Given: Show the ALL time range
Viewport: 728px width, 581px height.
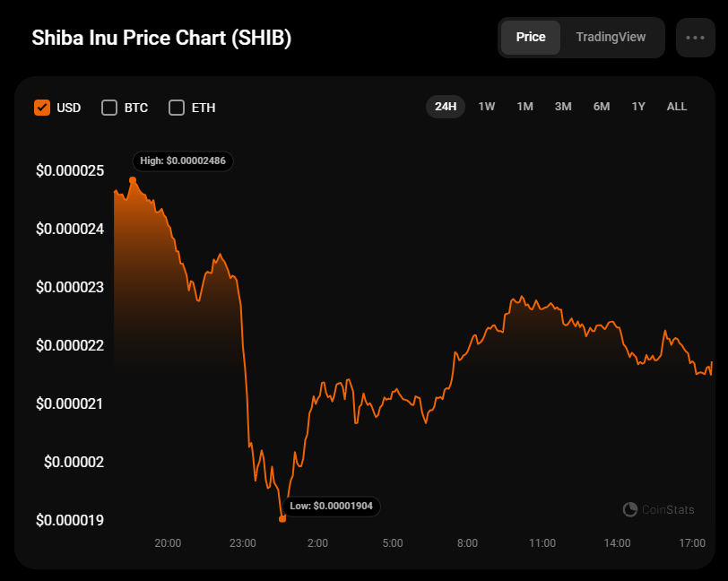Looking at the screenshot, I should coord(677,107).
